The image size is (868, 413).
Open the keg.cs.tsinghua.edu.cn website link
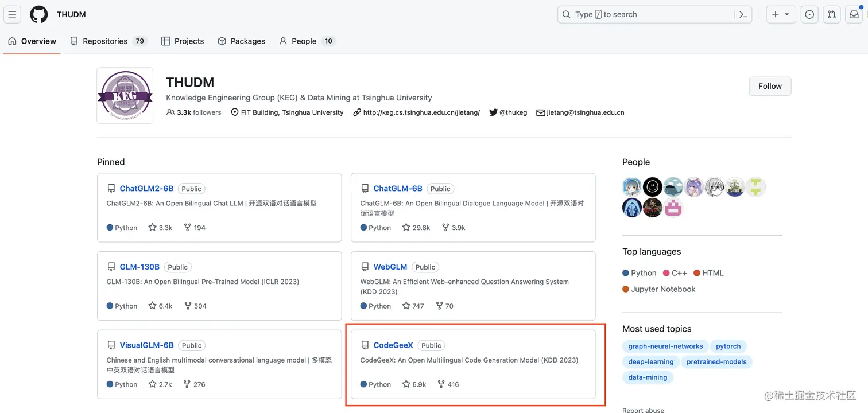(421, 112)
